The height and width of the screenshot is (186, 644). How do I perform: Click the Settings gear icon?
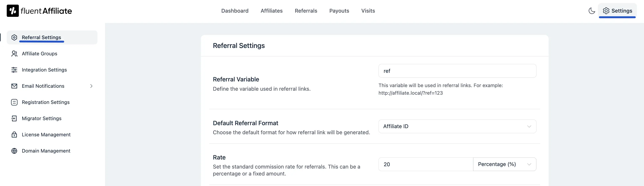(x=606, y=11)
